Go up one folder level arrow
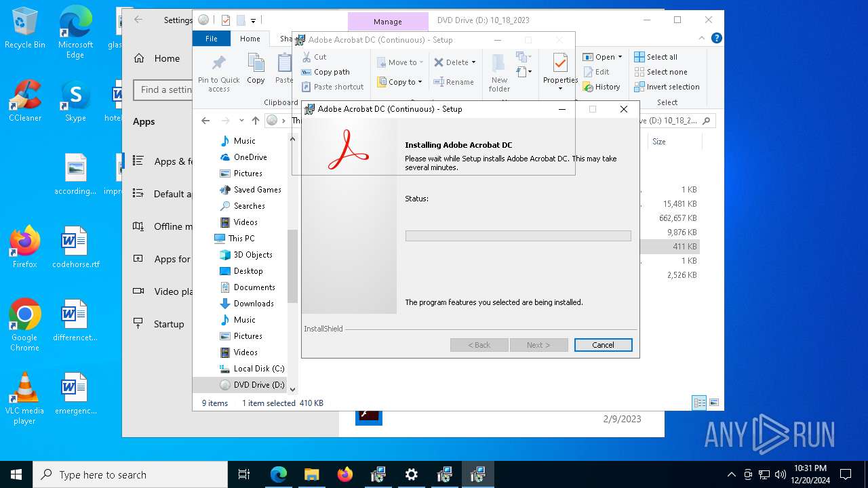 pyautogui.click(x=255, y=121)
